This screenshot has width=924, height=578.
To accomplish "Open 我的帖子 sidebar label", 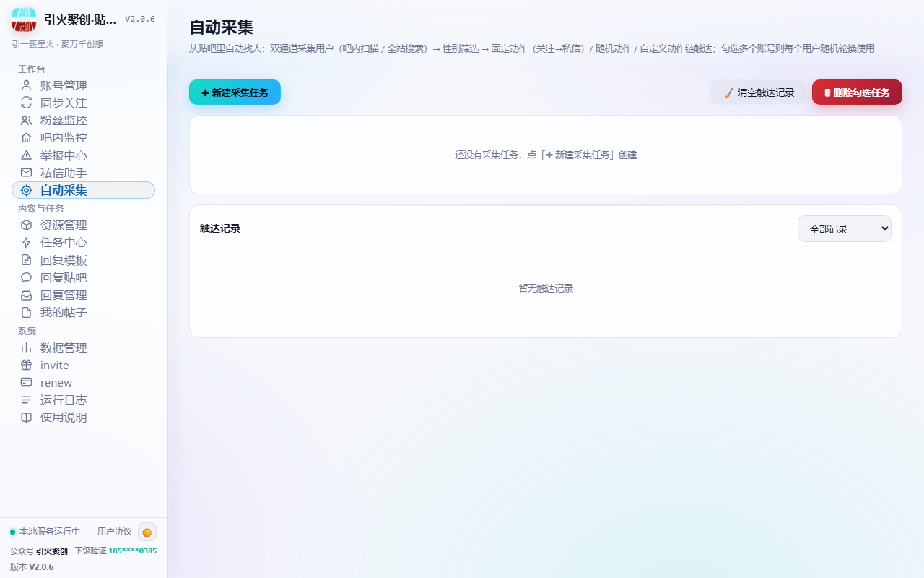I will coord(64,312).
